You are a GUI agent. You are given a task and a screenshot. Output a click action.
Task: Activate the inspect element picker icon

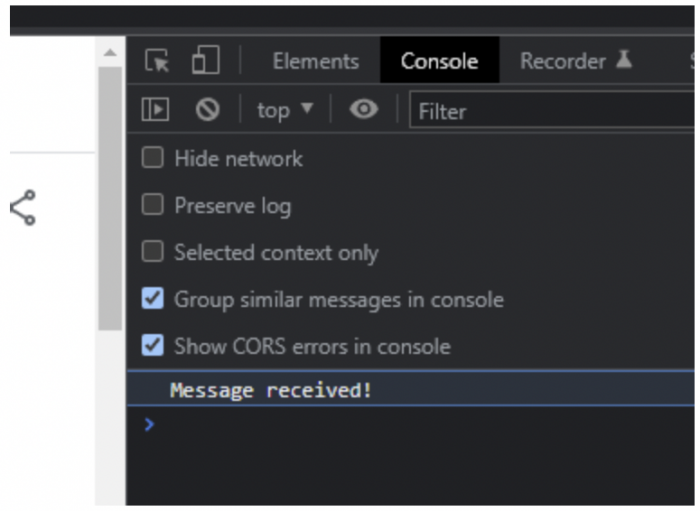(157, 60)
